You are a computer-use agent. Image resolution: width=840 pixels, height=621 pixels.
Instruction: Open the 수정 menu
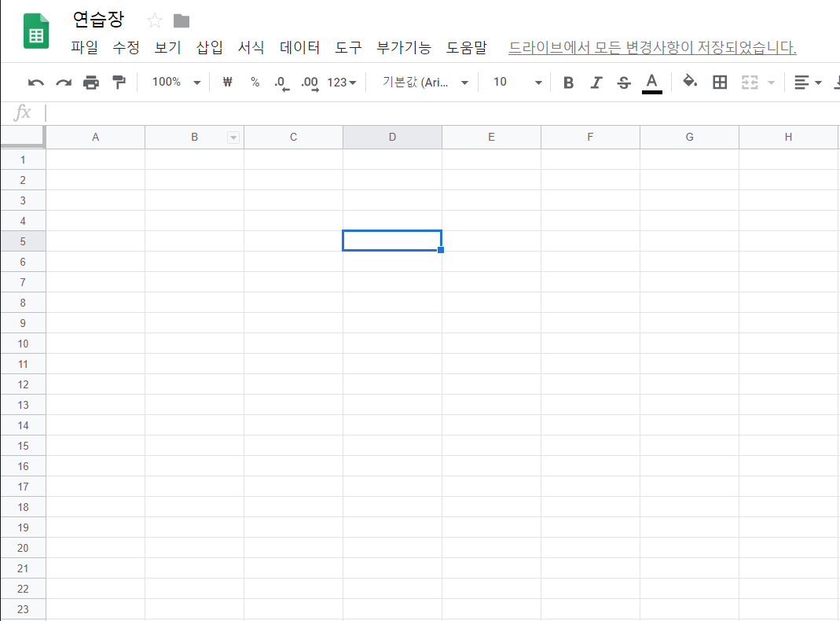tap(126, 48)
